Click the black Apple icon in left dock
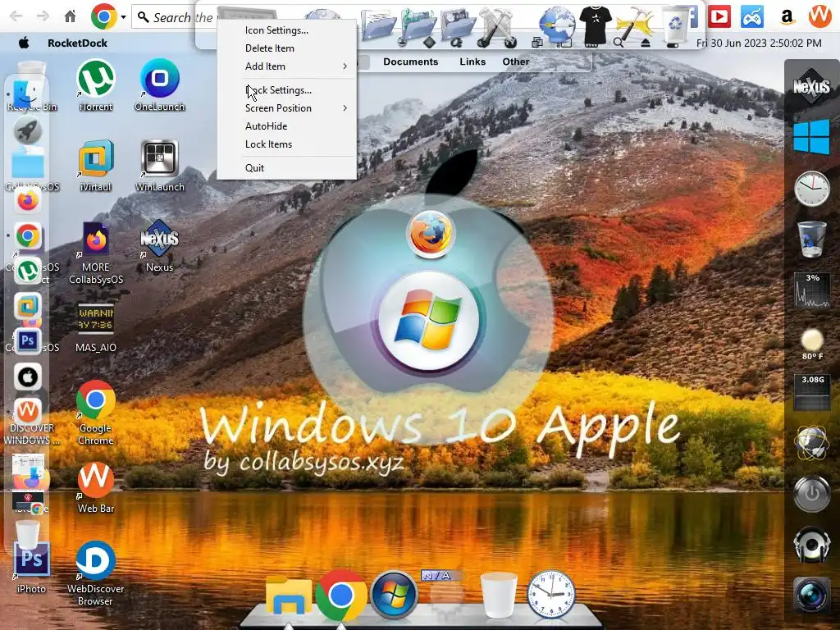The height and width of the screenshot is (630, 840). [28, 377]
